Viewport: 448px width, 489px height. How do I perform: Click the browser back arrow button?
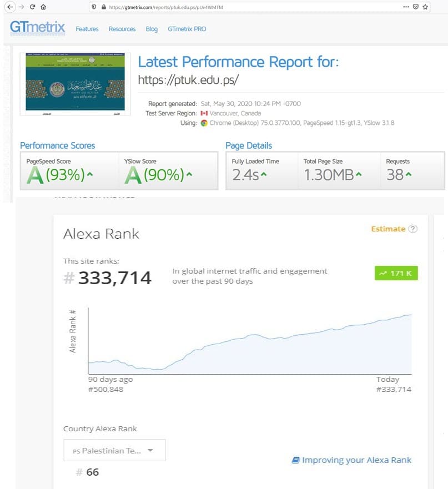[x=8, y=7]
